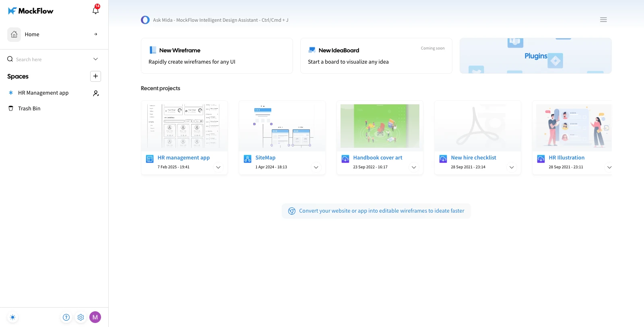The height and width of the screenshot is (327, 644).
Task: Click the Handbook cover art type icon
Action: (x=345, y=159)
